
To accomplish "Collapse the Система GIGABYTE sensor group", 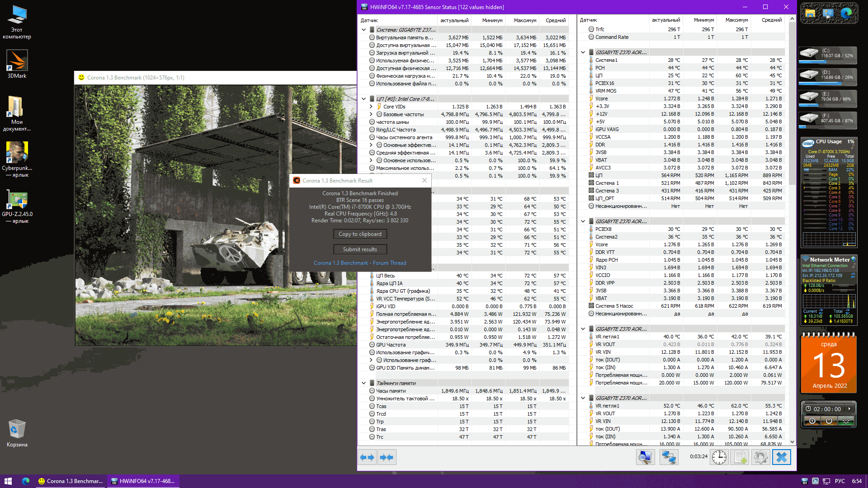I will coord(363,30).
